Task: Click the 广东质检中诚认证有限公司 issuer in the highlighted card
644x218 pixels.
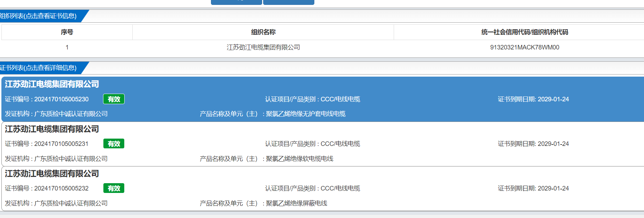Action: point(71,114)
